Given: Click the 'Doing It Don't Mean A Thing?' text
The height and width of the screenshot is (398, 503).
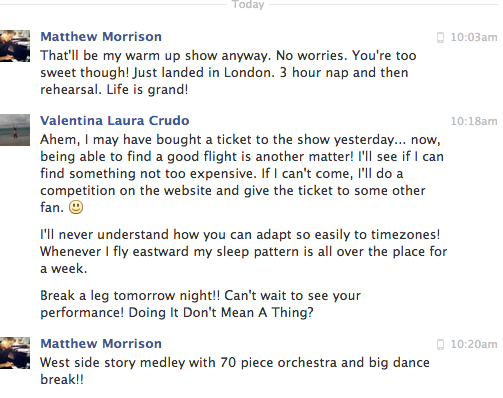Looking at the screenshot, I should coord(221,312).
